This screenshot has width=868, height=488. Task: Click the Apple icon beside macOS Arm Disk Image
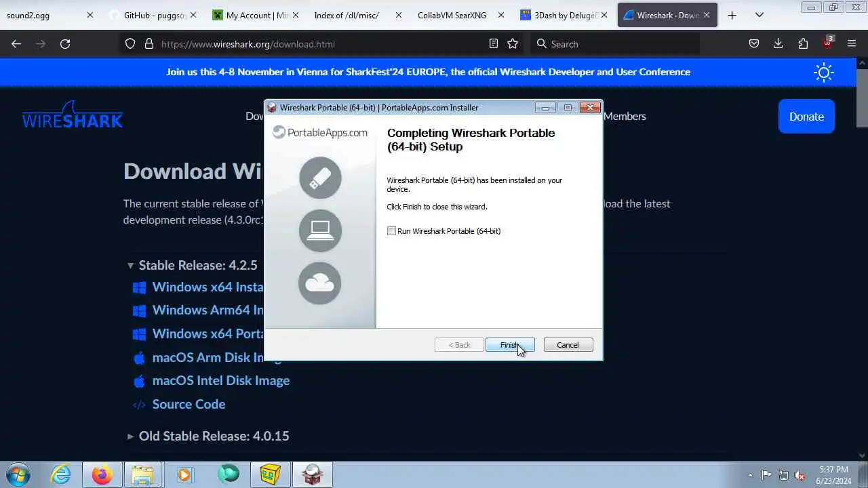point(139,357)
